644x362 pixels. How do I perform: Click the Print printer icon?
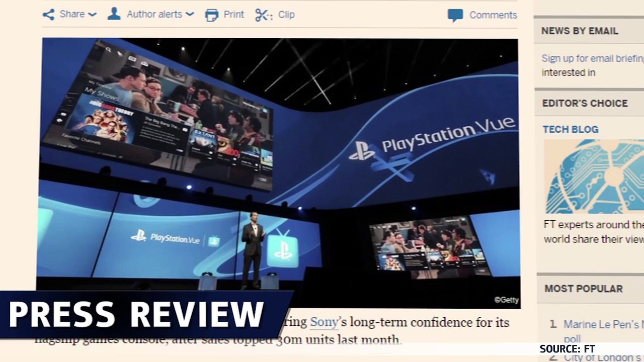212,15
